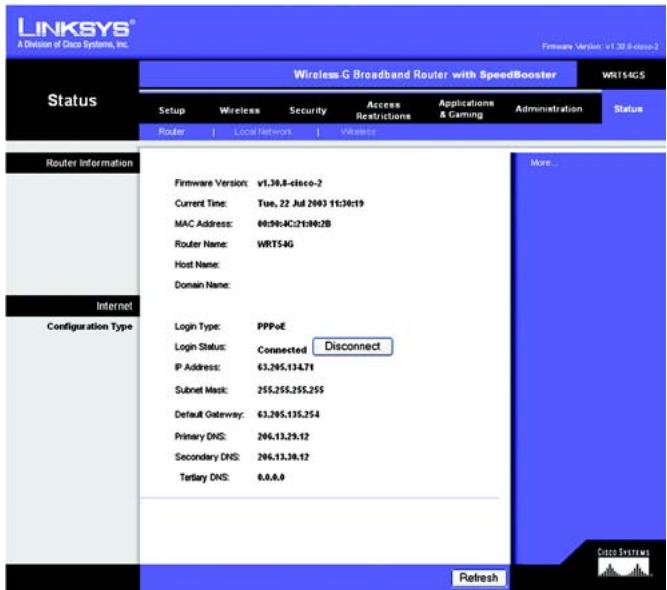This screenshot has width=667, height=590.
Task: Open the Wireless main tab
Action: [239, 111]
